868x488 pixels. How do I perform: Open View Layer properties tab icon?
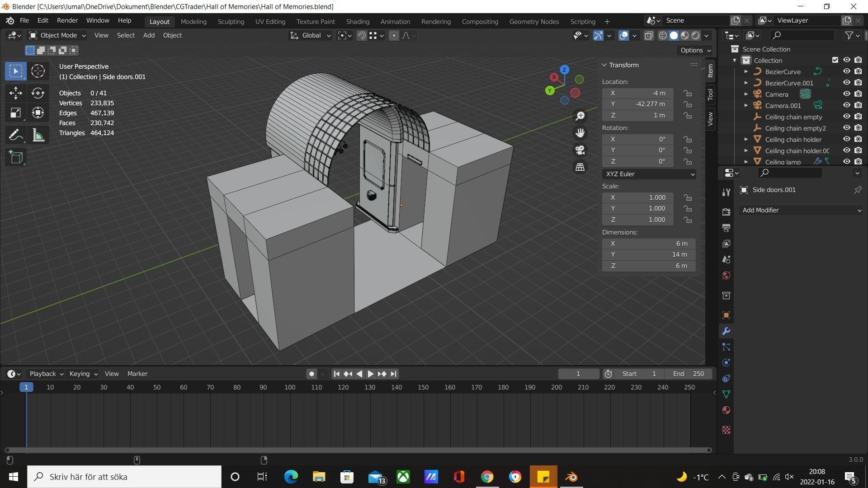click(x=726, y=244)
